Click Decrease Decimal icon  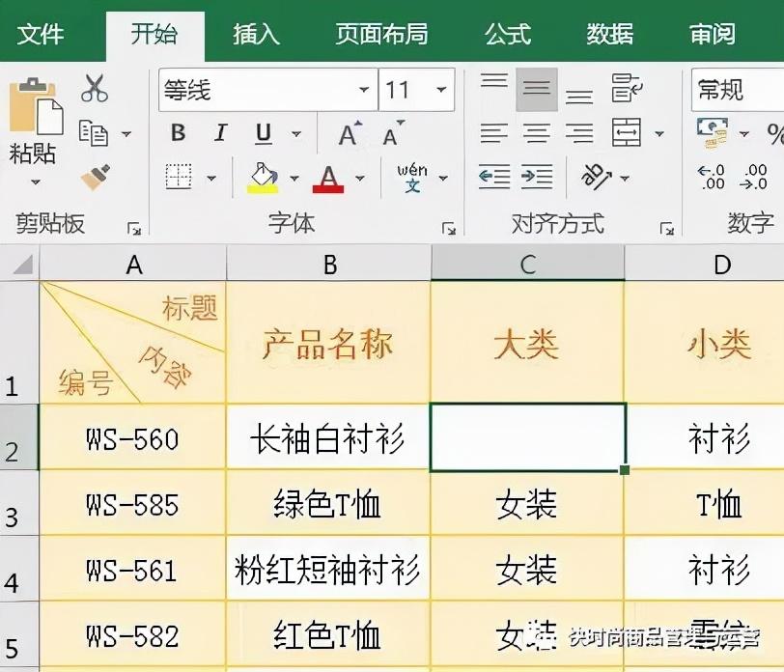[x=754, y=177]
